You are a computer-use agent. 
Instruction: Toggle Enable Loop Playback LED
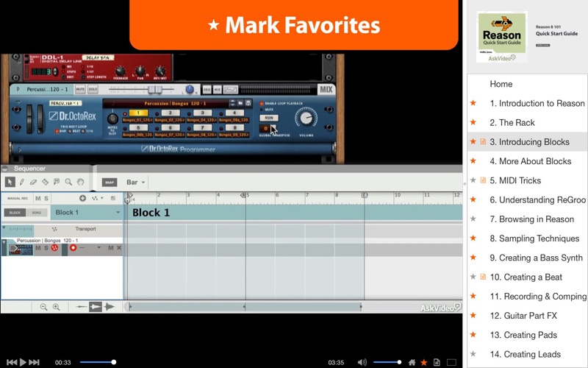tap(262, 104)
